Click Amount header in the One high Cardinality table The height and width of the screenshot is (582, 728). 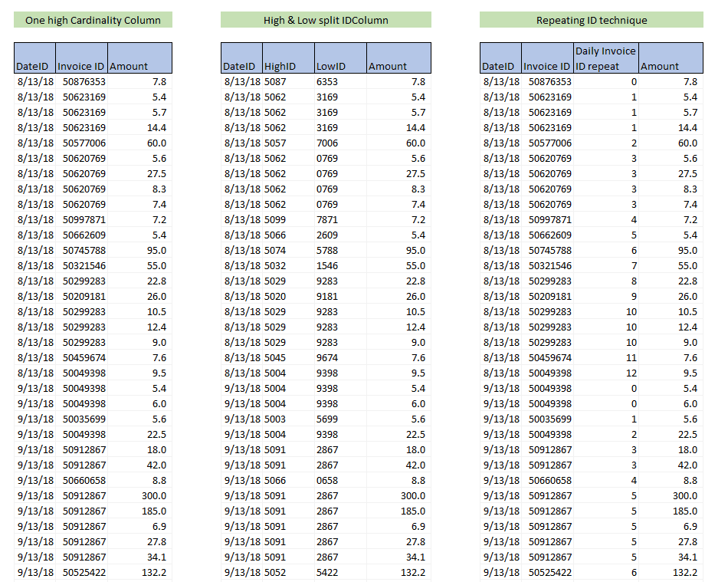tap(139, 58)
